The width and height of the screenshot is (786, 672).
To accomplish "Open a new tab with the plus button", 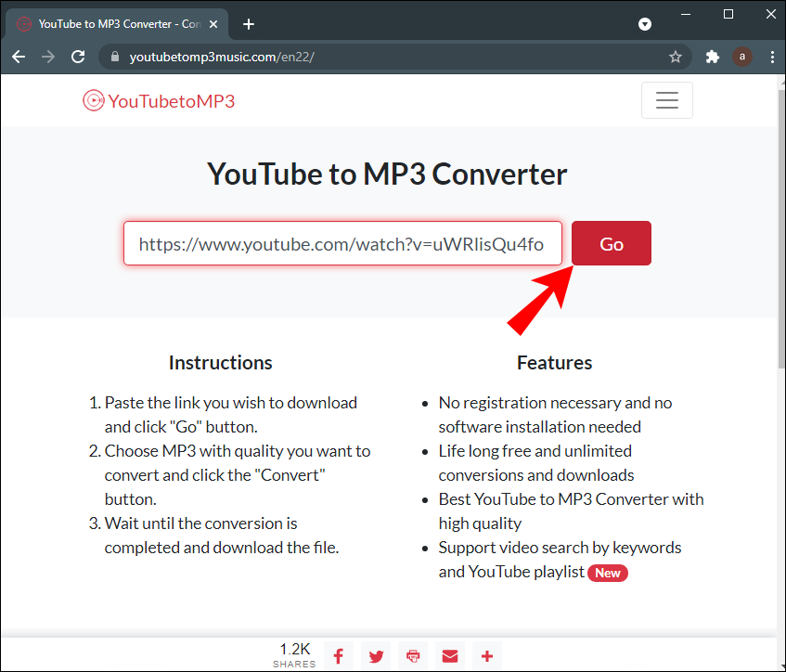I will coord(248,24).
